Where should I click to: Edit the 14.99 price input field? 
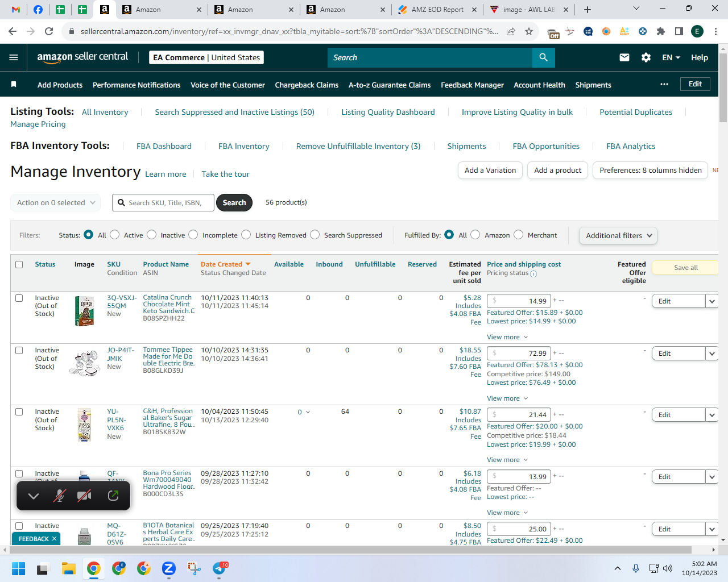[x=519, y=301]
